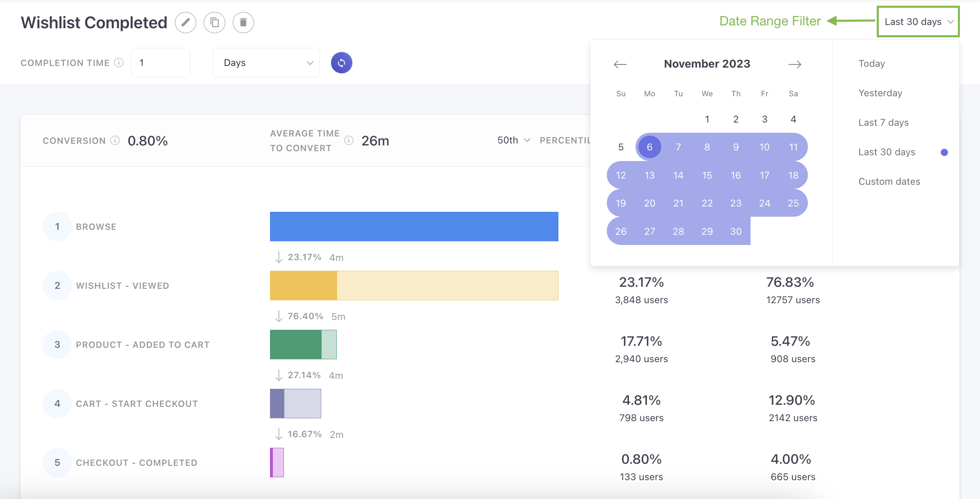
Task: Click the 76.40% drop-off arrow after Wishlist Viewed
Action: tap(279, 316)
